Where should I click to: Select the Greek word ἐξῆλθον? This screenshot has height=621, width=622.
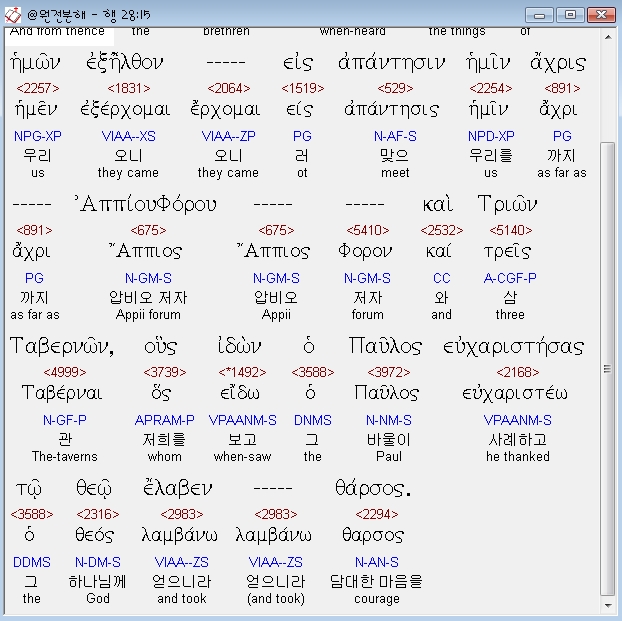tap(125, 62)
